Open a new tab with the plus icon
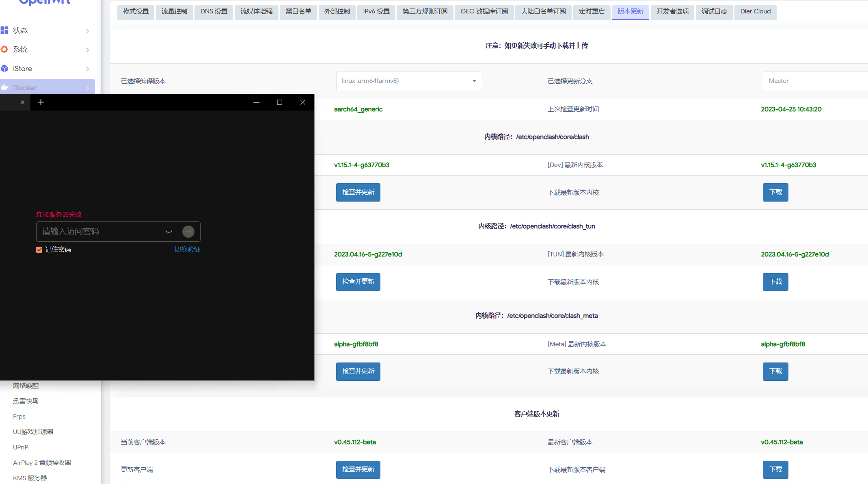The height and width of the screenshot is (484, 868). click(x=41, y=102)
